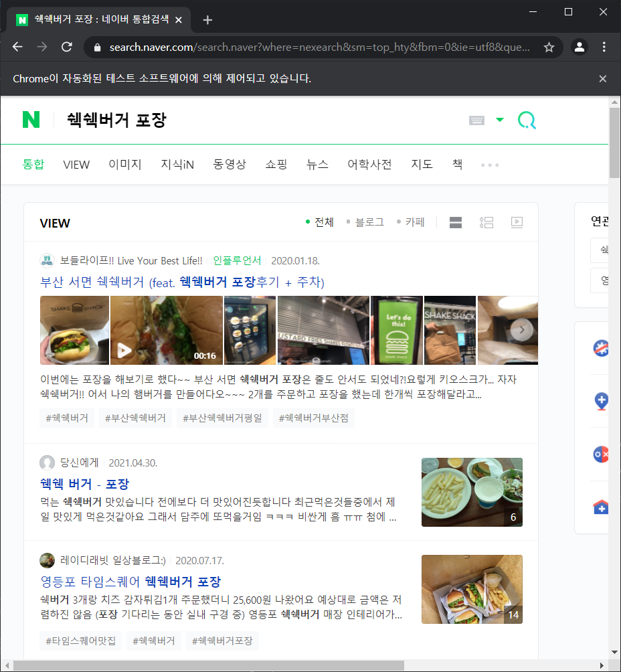Click the search query text field
This screenshot has width=621, height=672.
coord(262,120)
